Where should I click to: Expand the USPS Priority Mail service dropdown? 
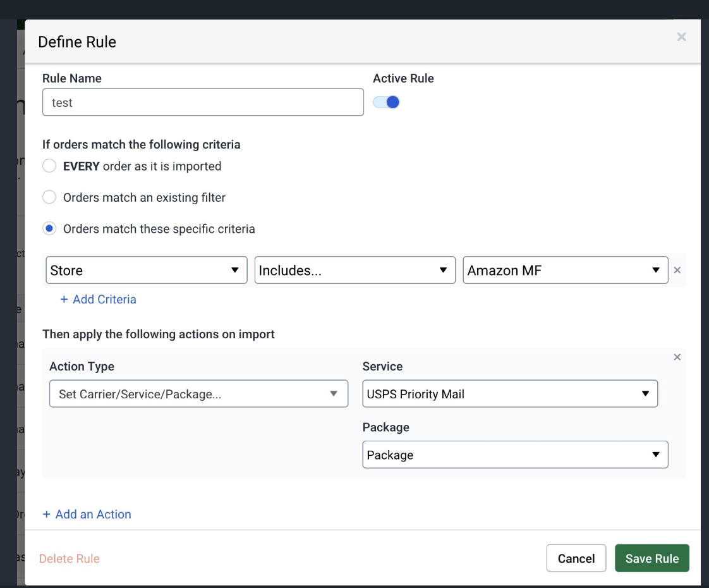click(x=510, y=393)
